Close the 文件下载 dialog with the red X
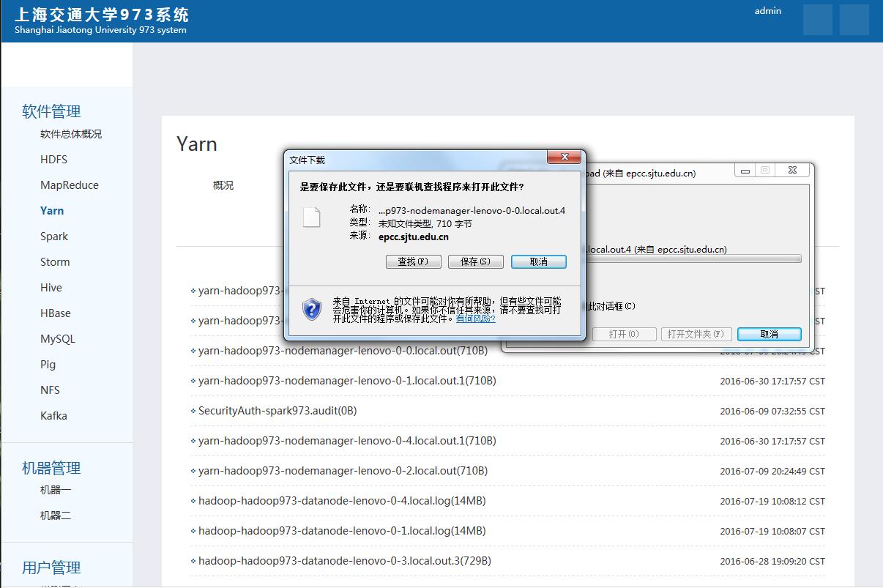Image resolution: width=883 pixels, height=588 pixels. (564, 157)
